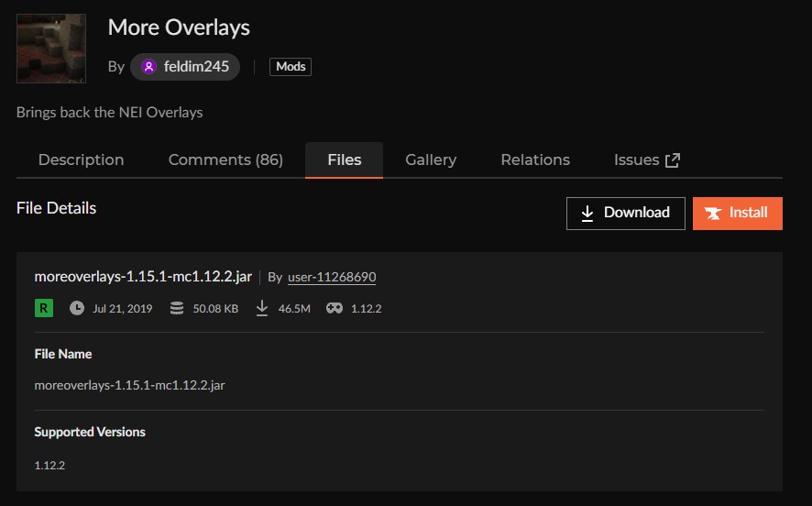Click the 50.08 KB file size
Viewport: 812px width, 506px height.
pos(215,309)
